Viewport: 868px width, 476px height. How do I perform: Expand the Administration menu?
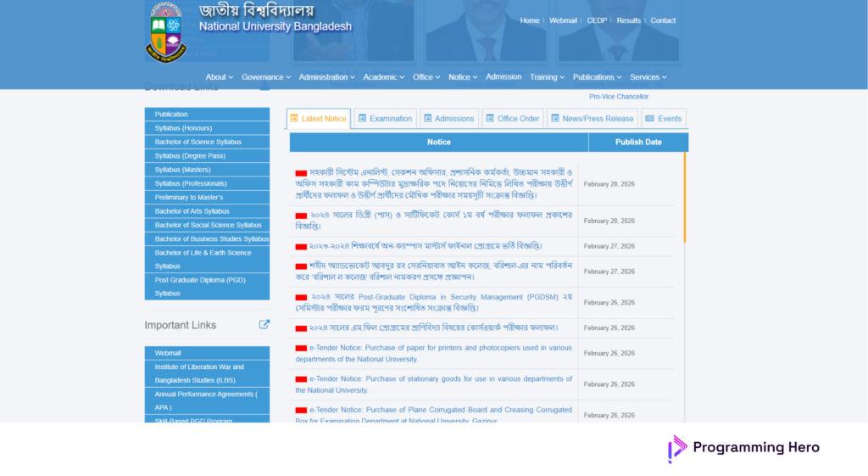point(326,77)
